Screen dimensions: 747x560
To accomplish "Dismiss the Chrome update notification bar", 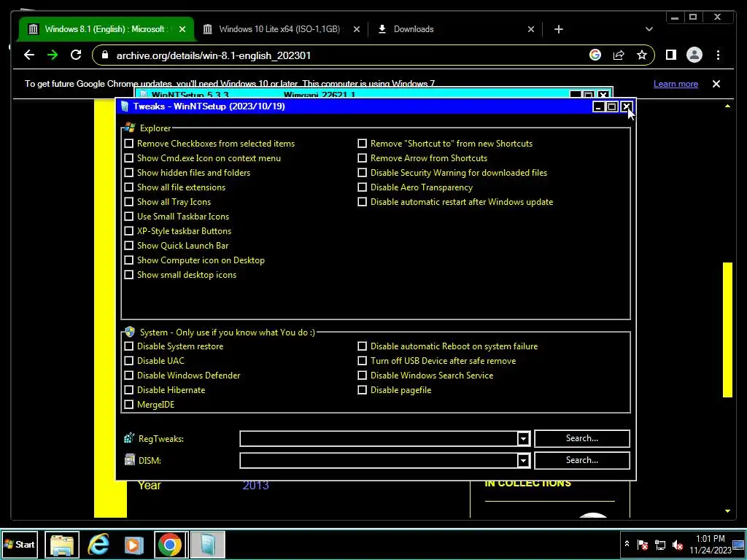I will pos(716,84).
